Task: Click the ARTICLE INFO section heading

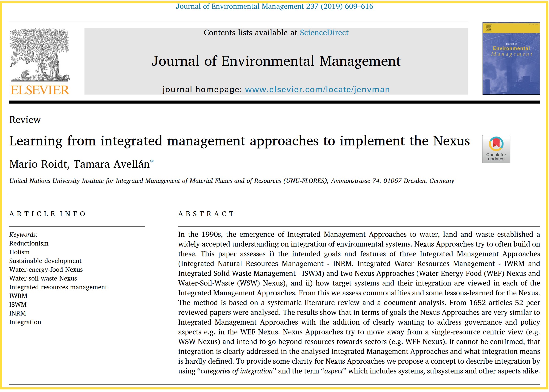Action: click(47, 214)
